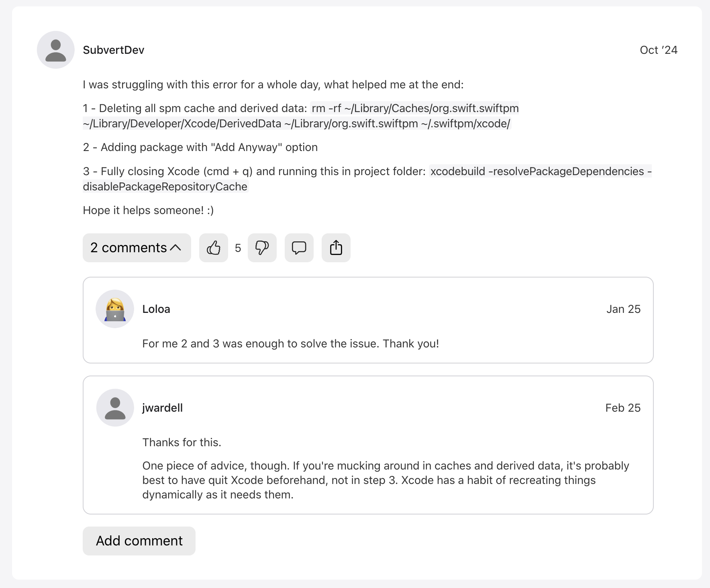Select the username jwardell
The image size is (710, 588).
[162, 407]
